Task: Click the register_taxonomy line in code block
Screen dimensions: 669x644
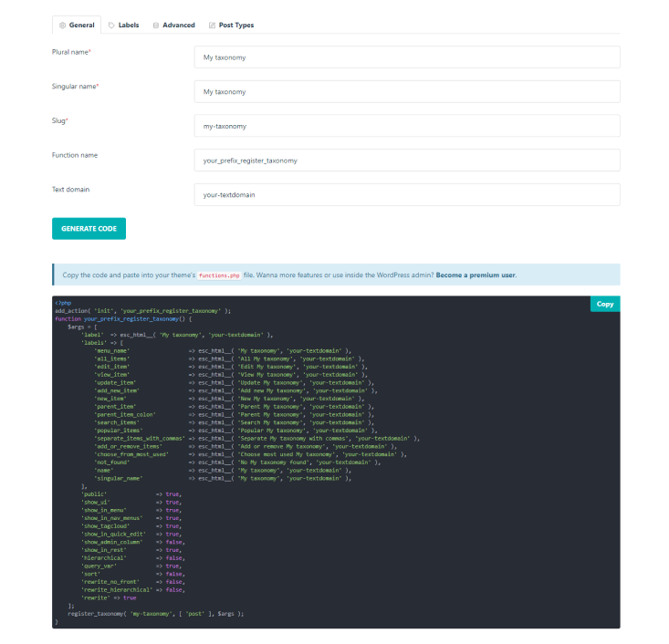Action: (155, 614)
